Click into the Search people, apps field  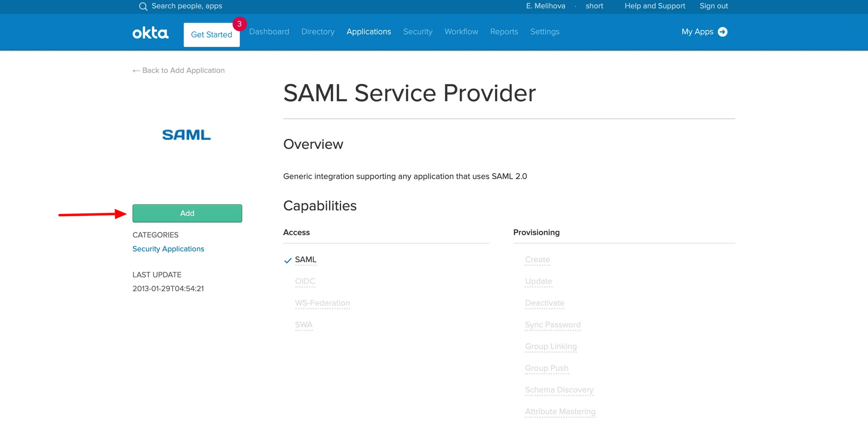pos(187,6)
